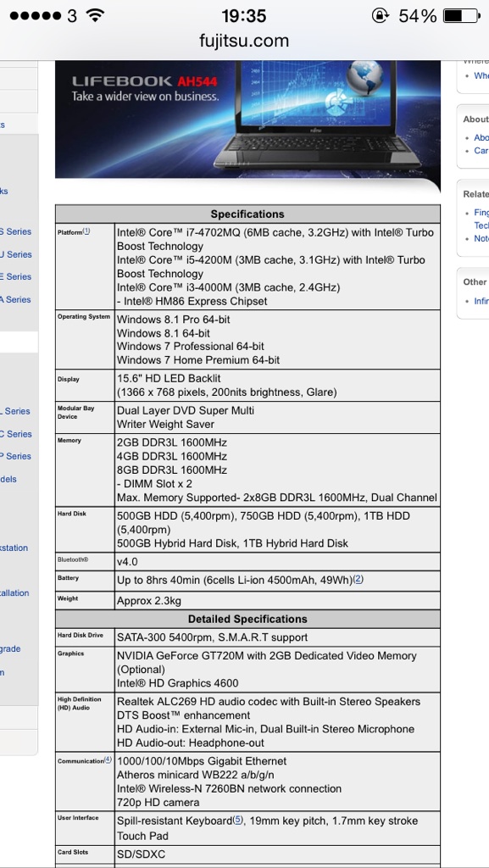Open the S Series sidebar link
This screenshot has height=868, width=489.
tap(15, 231)
